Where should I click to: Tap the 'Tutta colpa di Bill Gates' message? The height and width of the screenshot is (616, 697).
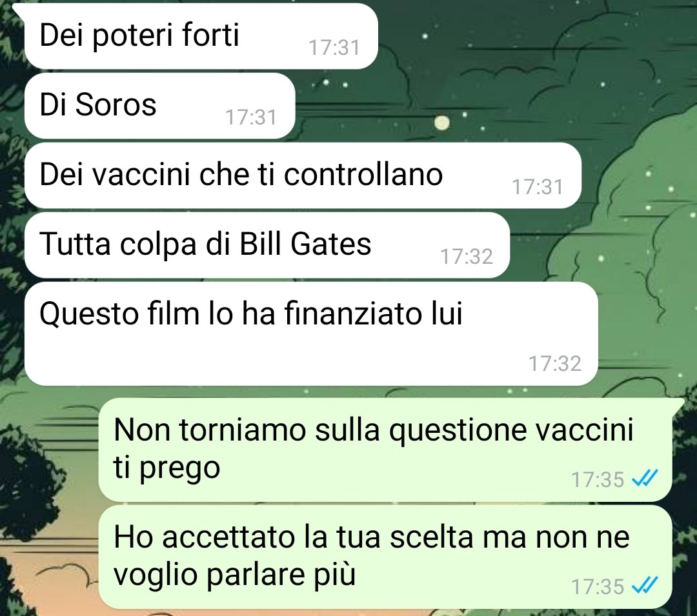tap(267, 245)
